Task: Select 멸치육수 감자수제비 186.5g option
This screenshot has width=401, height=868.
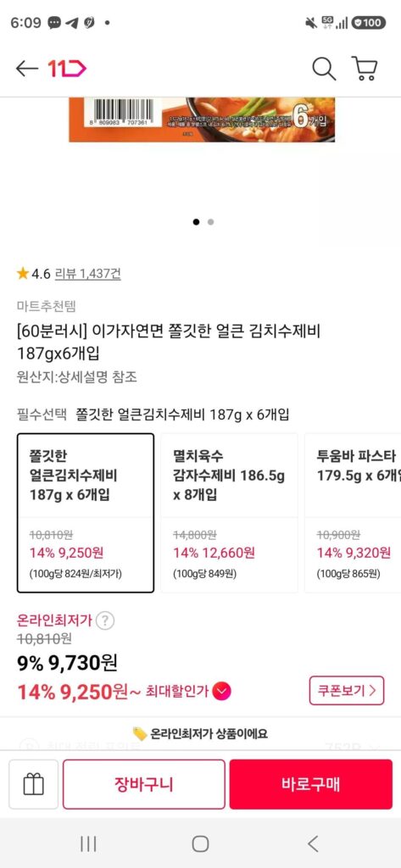Action: 229,513
